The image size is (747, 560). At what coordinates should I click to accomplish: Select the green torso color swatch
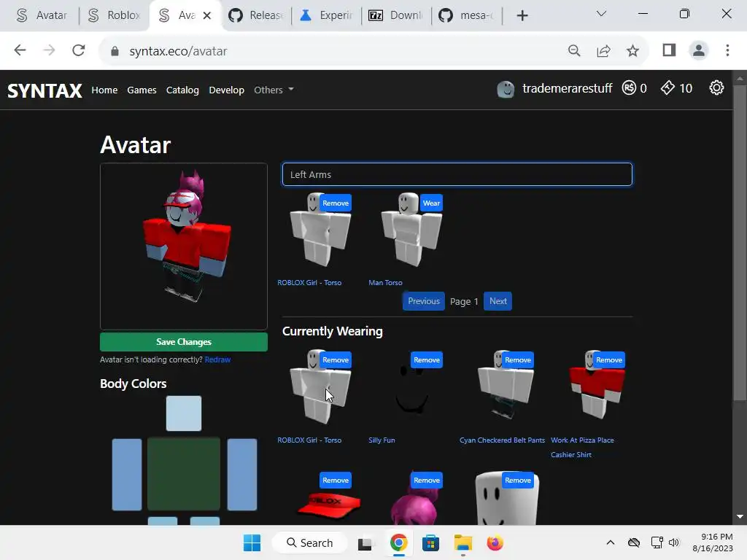tap(183, 474)
